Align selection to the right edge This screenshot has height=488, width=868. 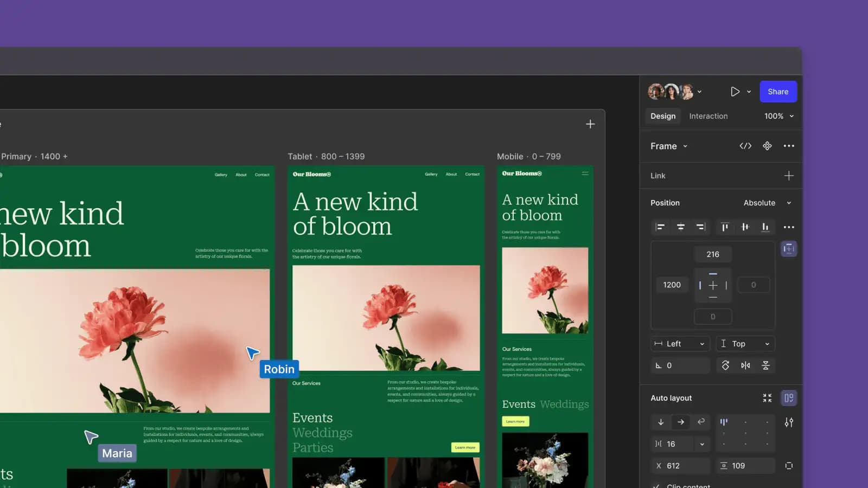(700, 227)
